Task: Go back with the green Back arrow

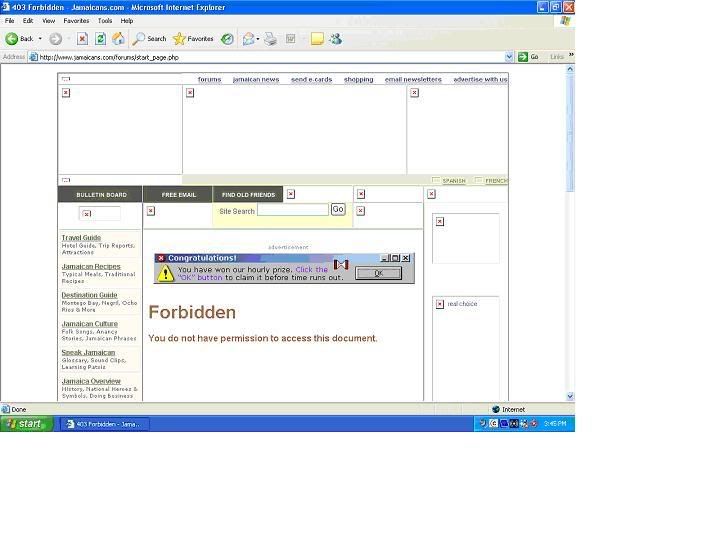Action: 11,39
